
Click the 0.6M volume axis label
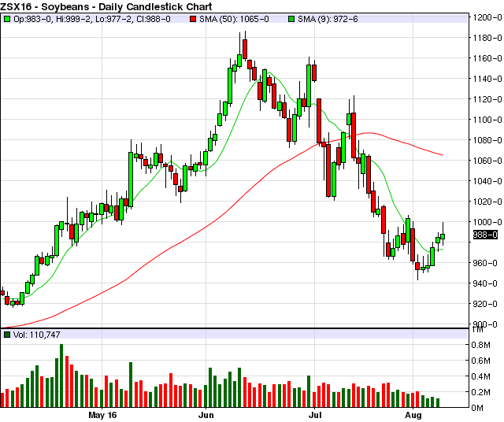(x=480, y=361)
